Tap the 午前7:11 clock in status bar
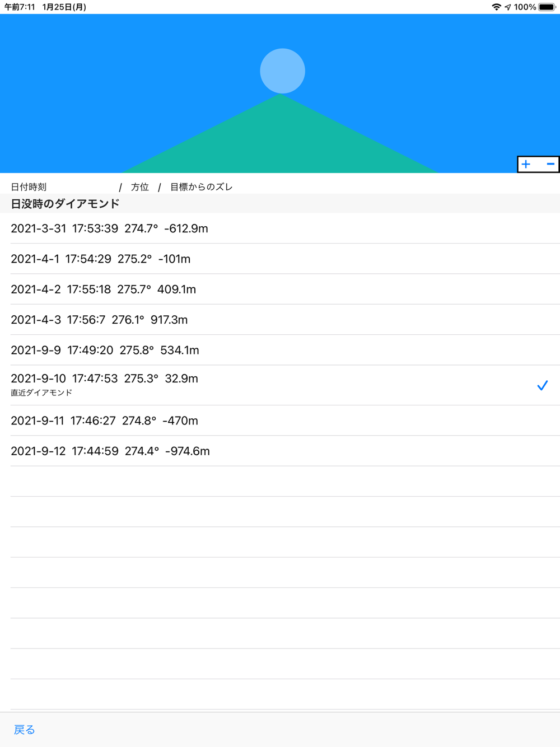The height and width of the screenshot is (747, 560). (x=20, y=7)
